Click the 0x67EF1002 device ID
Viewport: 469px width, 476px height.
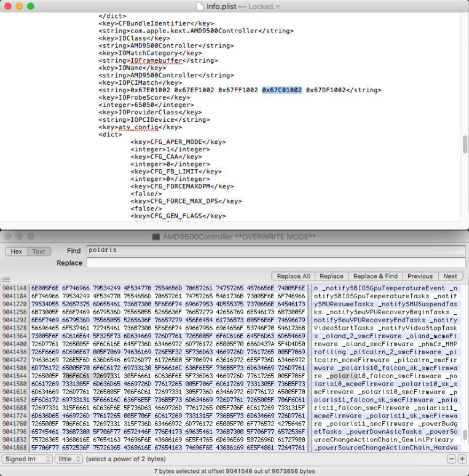click(x=194, y=90)
